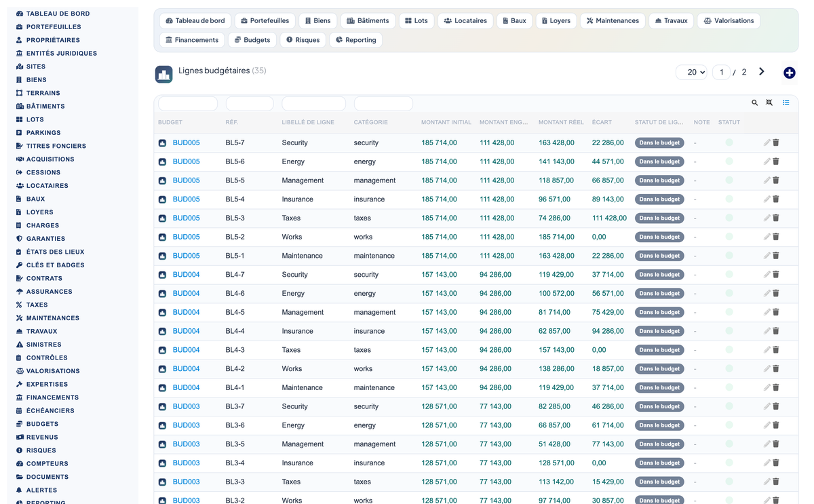Screen dimensions: 814x504
Task: Open the Locataires tab in top bar
Action: click(x=465, y=21)
